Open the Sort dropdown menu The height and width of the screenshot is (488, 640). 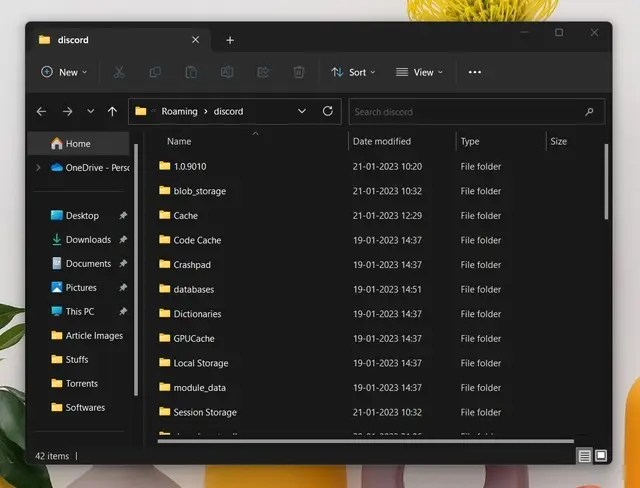[x=353, y=72]
